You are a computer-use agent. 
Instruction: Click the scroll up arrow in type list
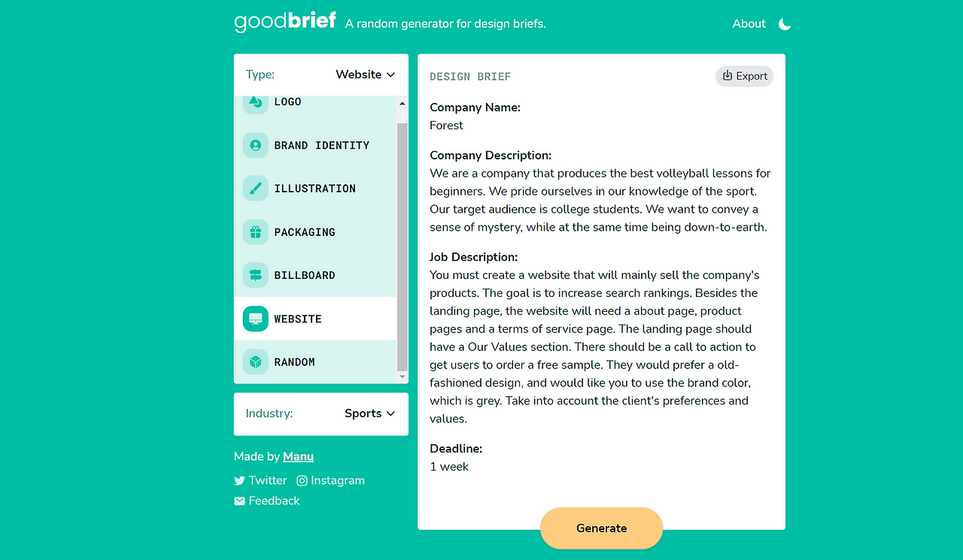pos(402,104)
